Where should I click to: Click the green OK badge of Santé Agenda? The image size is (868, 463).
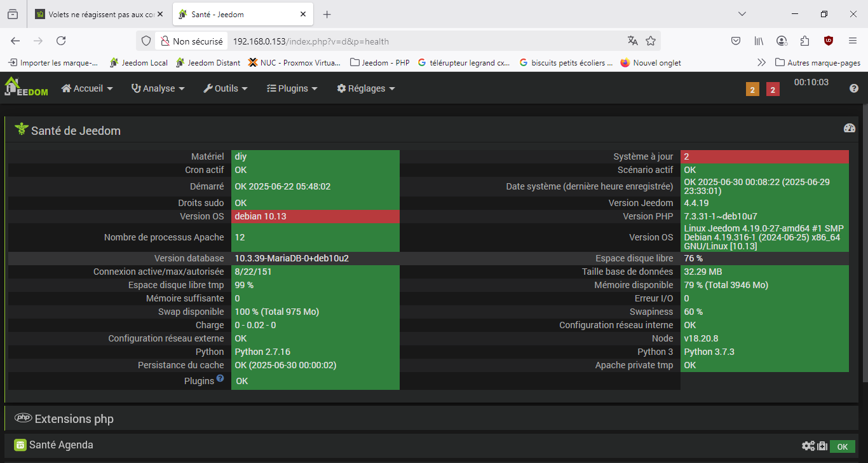point(842,446)
